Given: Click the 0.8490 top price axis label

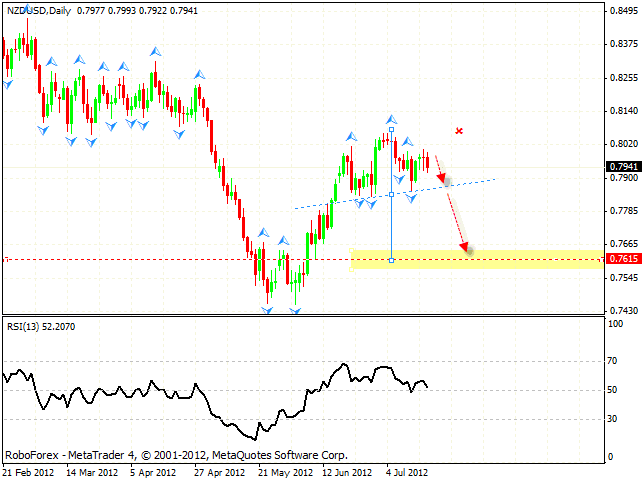Looking at the screenshot, I should click(621, 11).
